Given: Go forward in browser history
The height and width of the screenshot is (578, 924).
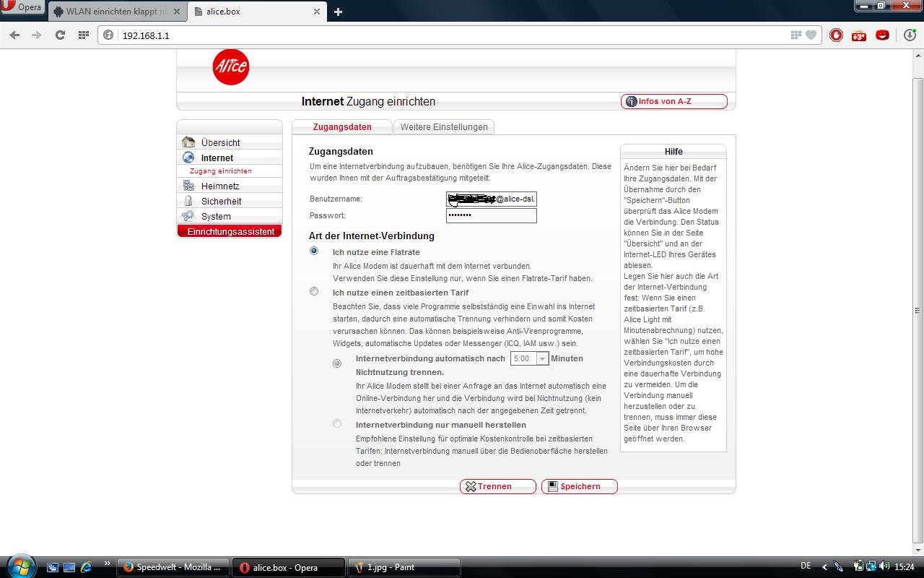Looking at the screenshot, I should [x=37, y=35].
